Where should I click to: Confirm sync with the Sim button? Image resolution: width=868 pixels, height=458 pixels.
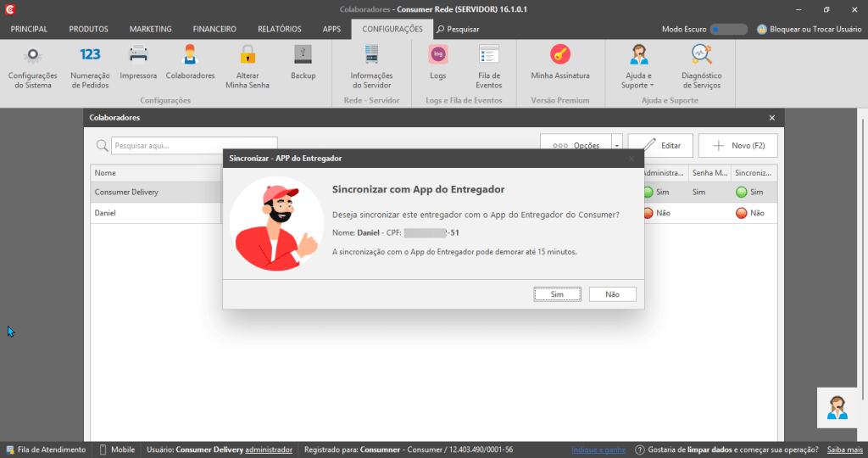click(558, 294)
